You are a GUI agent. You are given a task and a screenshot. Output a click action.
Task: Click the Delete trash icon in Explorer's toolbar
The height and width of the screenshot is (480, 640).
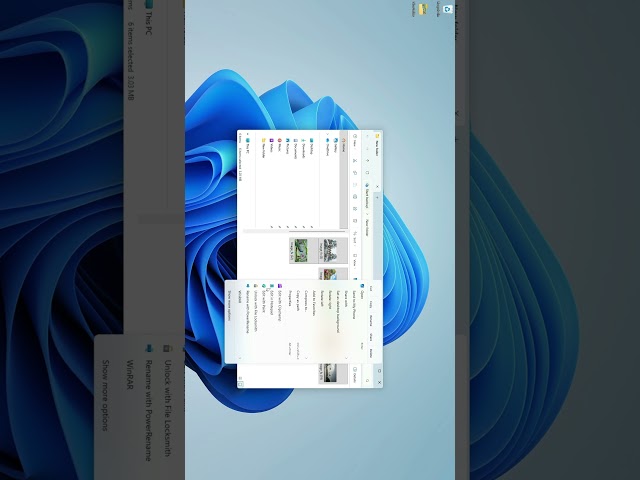pyautogui.click(x=355, y=221)
